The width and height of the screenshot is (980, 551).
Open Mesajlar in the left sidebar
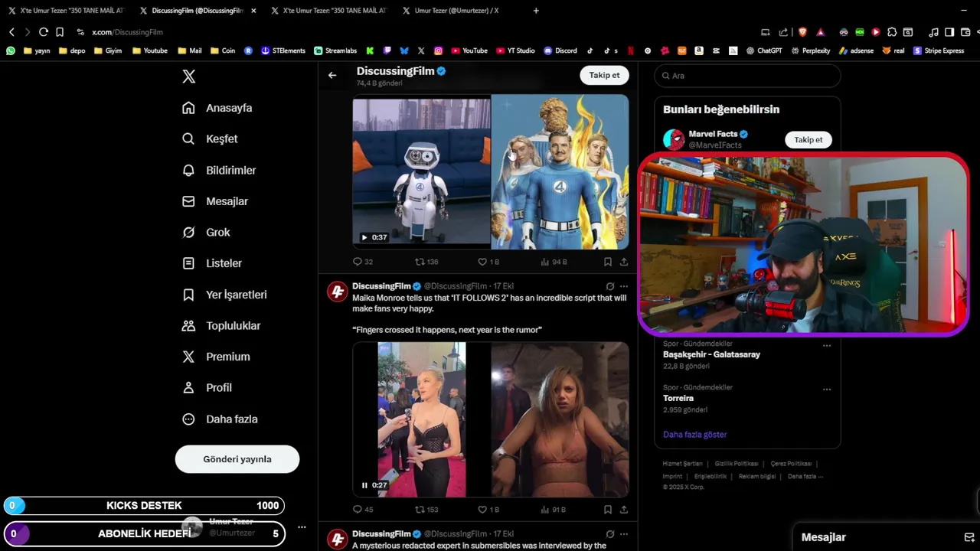tap(215, 201)
